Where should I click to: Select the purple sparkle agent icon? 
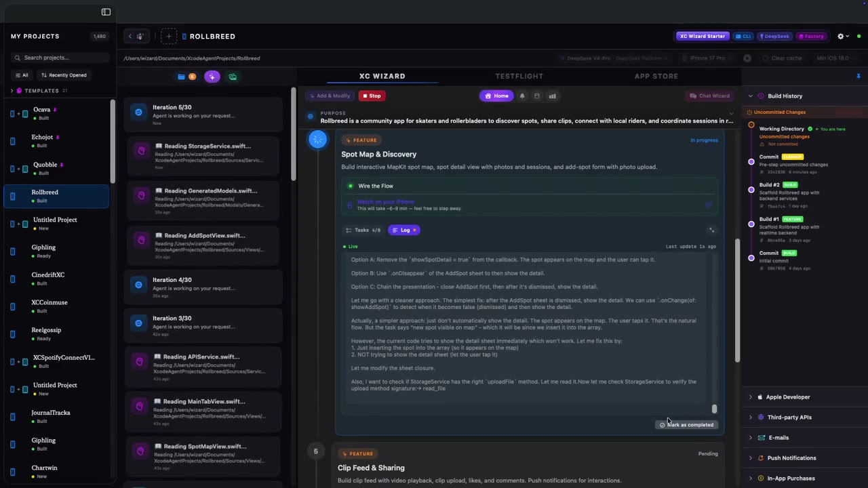coord(212,77)
